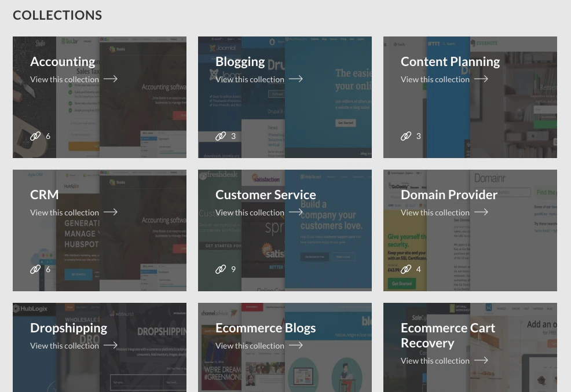The height and width of the screenshot is (392, 571).
Task: Click the arrow icon on the CRM card
Action: coord(110,212)
